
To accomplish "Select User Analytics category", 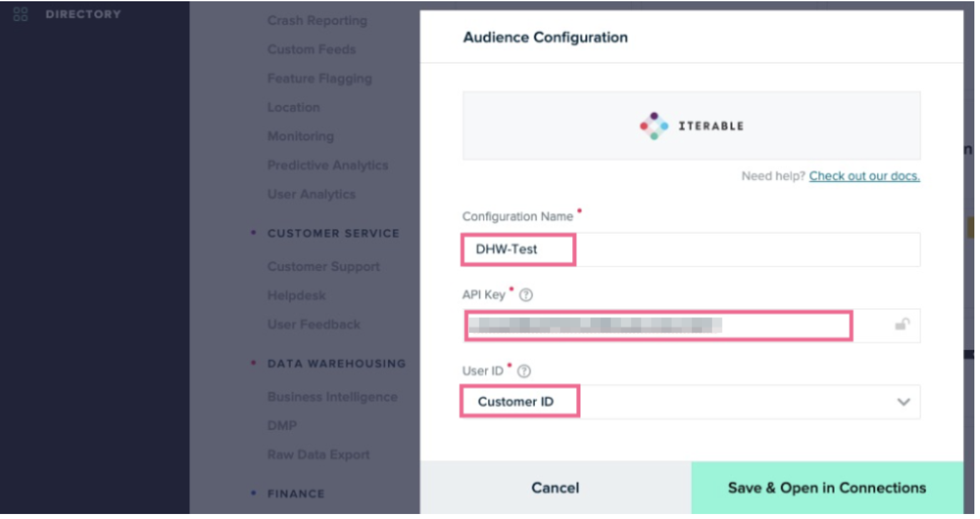I will (312, 194).
